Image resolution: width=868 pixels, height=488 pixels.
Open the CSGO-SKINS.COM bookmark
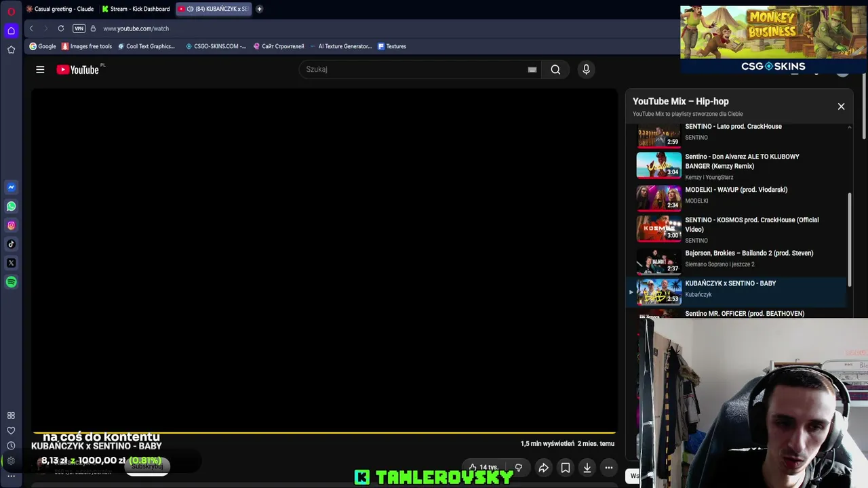click(x=216, y=46)
